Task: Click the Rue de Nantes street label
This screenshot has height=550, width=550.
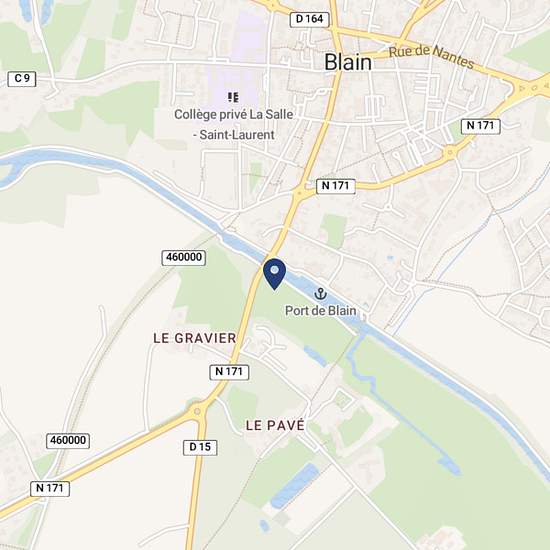Action: point(431,56)
